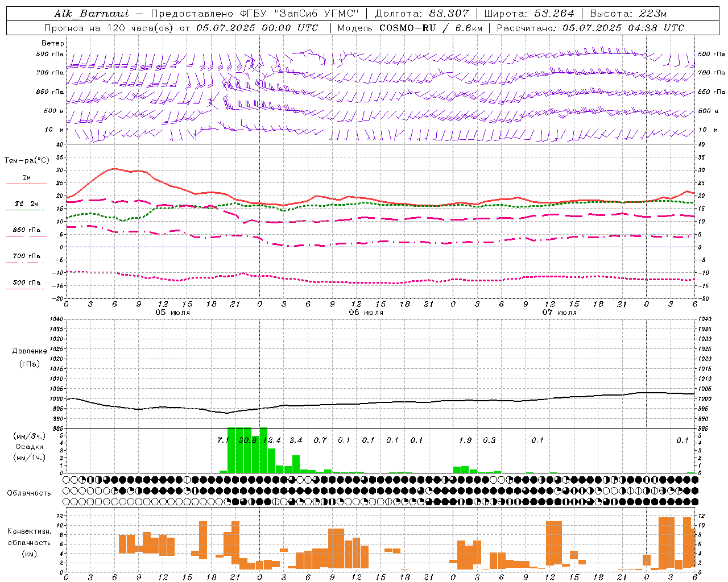Click the Alk_Barnaul station title
The height and width of the screenshot is (582, 728).
click(x=92, y=14)
